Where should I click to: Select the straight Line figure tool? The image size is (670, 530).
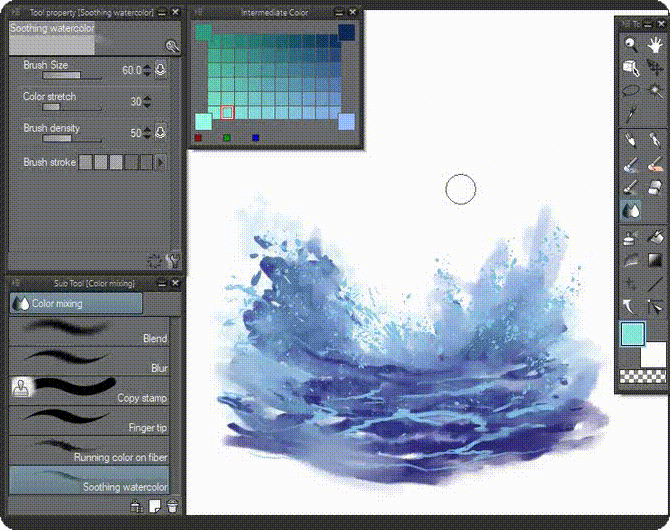pos(655,283)
